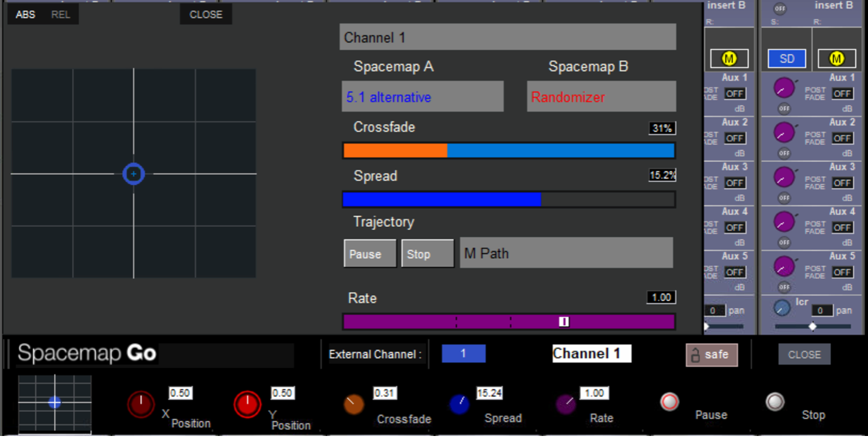Open the mini XY pad thumbnail beside X Position
868x439 pixels.
point(55,402)
